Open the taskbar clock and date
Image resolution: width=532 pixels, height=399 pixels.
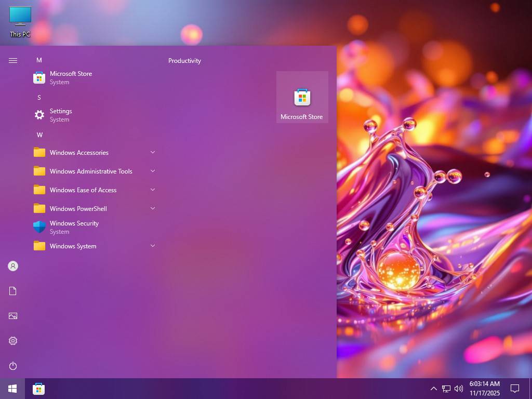pos(485,389)
